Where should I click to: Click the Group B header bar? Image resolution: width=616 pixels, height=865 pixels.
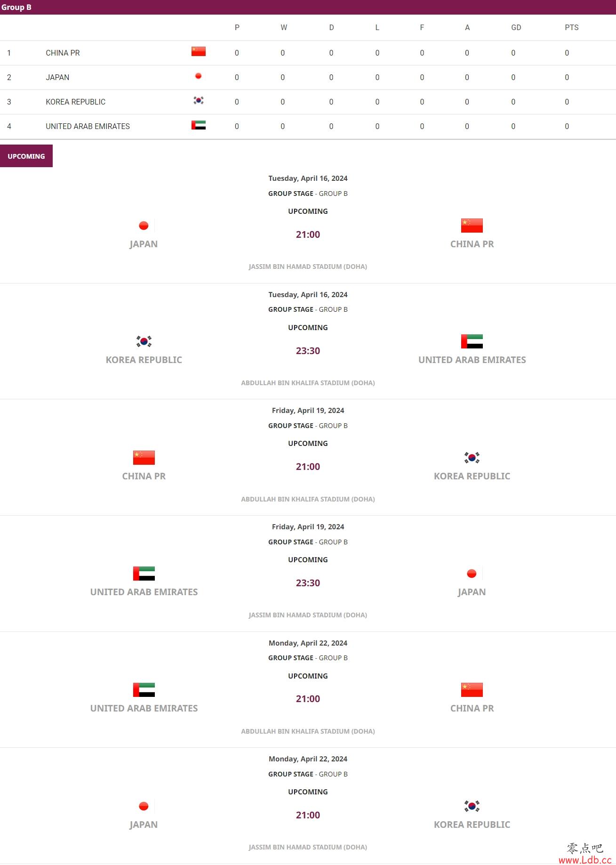point(308,7)
